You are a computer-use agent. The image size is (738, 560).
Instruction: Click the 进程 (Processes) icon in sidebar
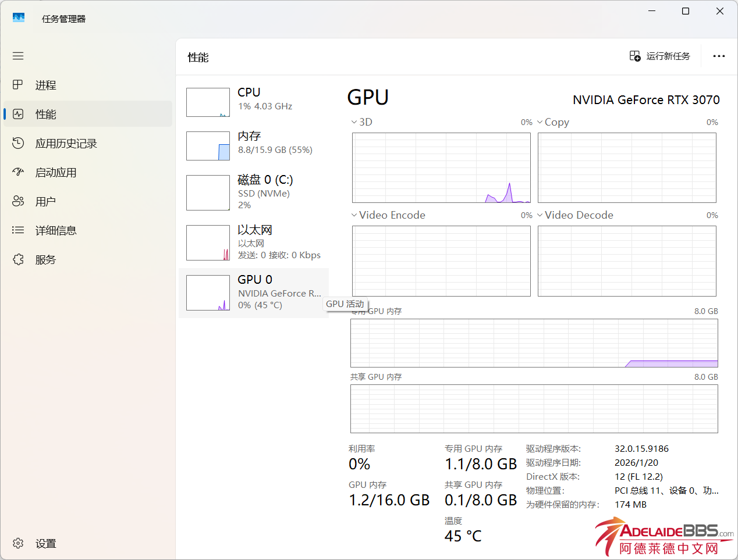point(18,85)
